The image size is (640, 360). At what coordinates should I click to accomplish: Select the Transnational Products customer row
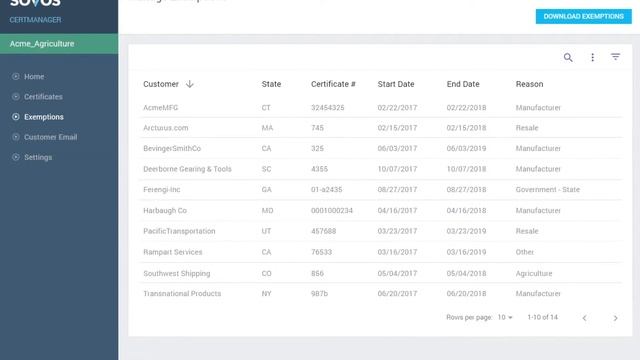380,293
